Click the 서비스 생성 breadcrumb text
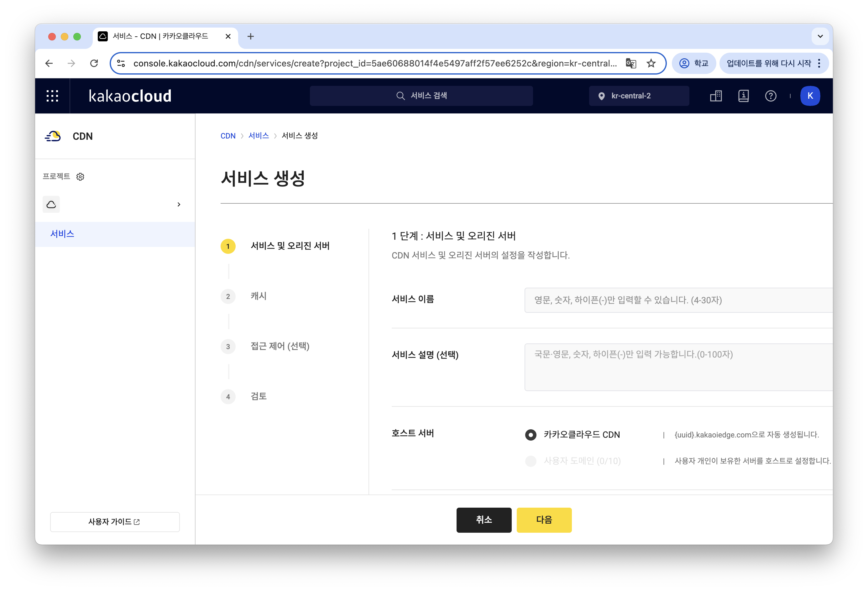 click(x=300, y=136)
